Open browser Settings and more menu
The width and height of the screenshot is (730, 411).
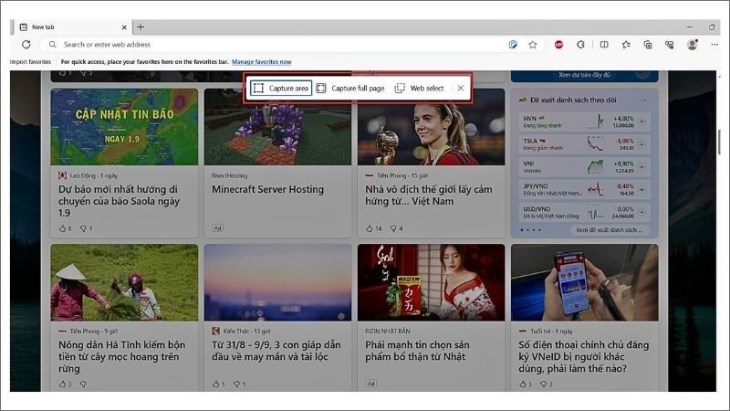(713, 45)
